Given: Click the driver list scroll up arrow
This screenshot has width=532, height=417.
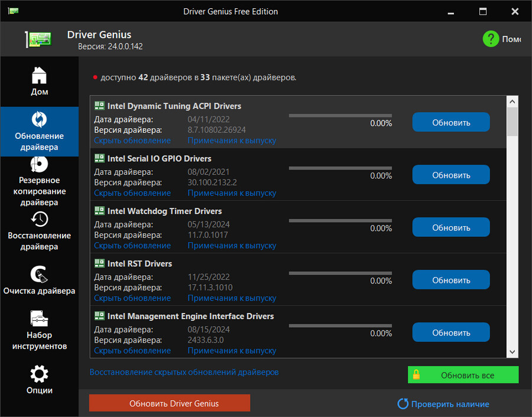Looking at the screenshot, I should pyautogui.click(x=512, y=102).
